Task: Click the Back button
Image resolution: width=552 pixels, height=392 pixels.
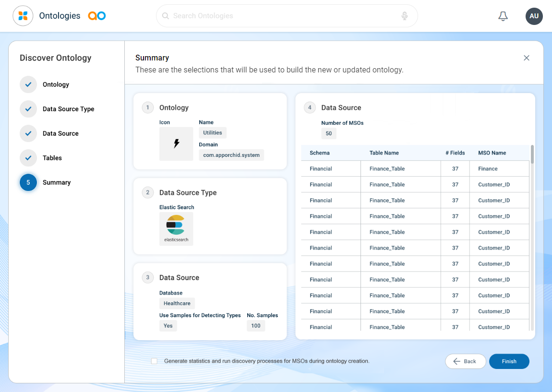Action: (465, 361)
